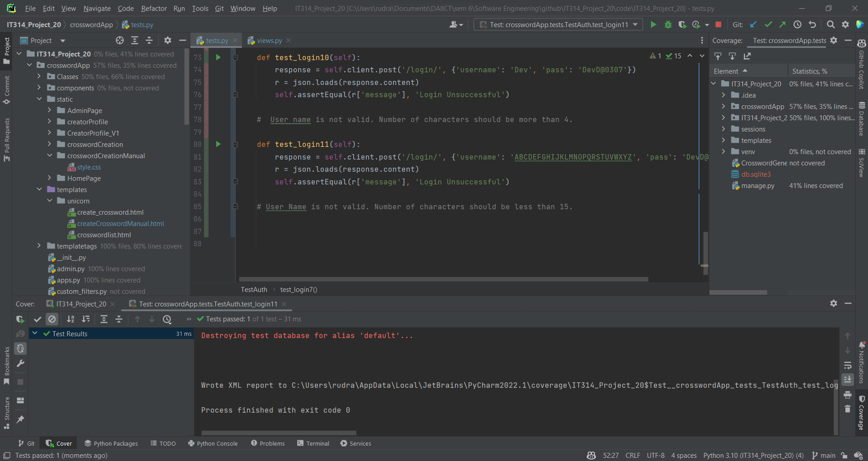
Task: Update project from Git
Action: (753, 25)
